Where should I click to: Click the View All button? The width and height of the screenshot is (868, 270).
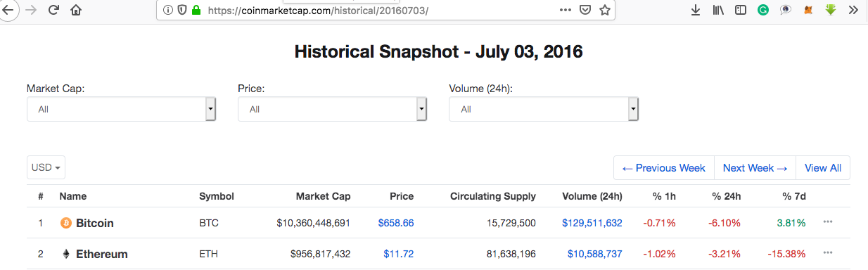click(823, 168)
